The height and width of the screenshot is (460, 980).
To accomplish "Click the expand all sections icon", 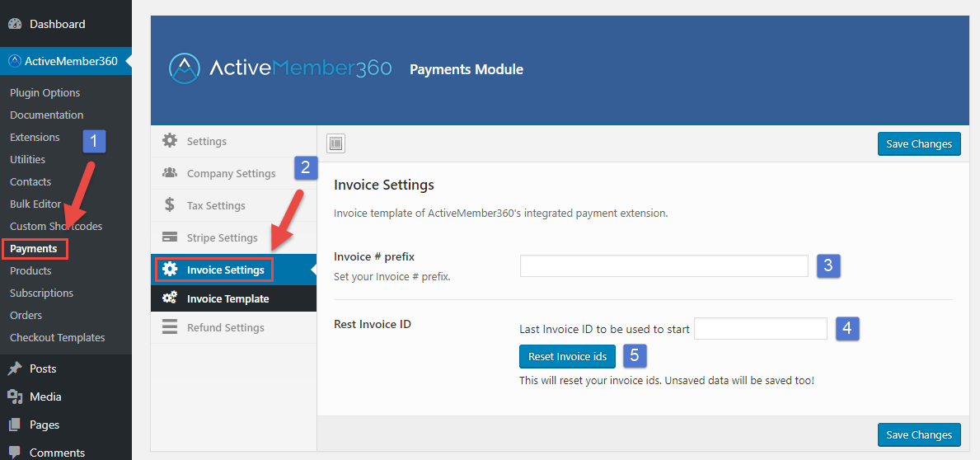I will (335, 143).
